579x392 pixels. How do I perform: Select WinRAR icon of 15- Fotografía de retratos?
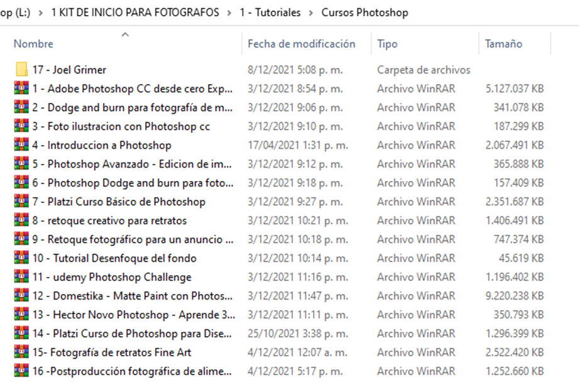coord(21,352)
